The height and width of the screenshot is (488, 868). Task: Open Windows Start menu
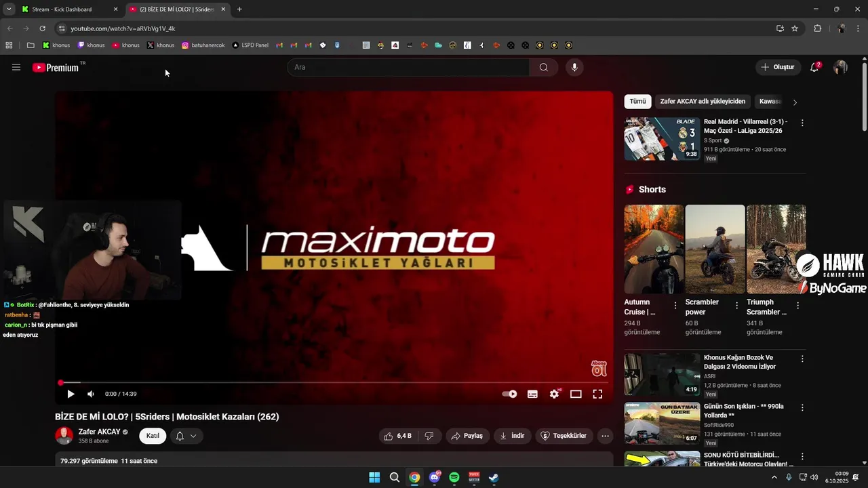(374, 477)
